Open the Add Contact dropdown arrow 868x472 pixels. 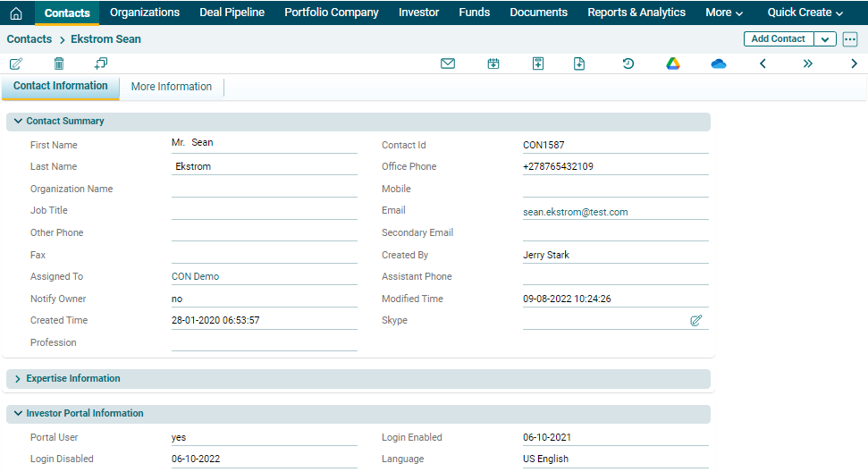(x=824, y=39)
